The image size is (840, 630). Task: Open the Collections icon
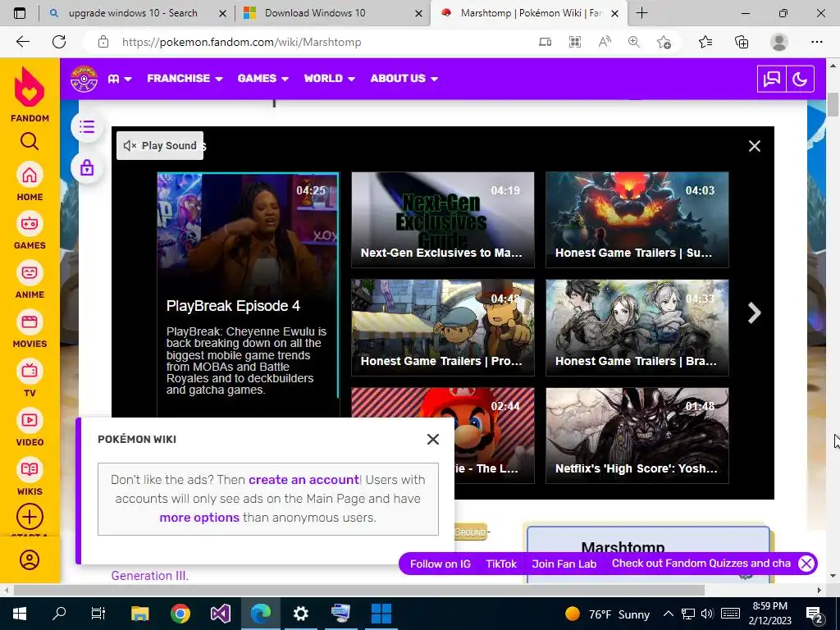tap(742, 42)
